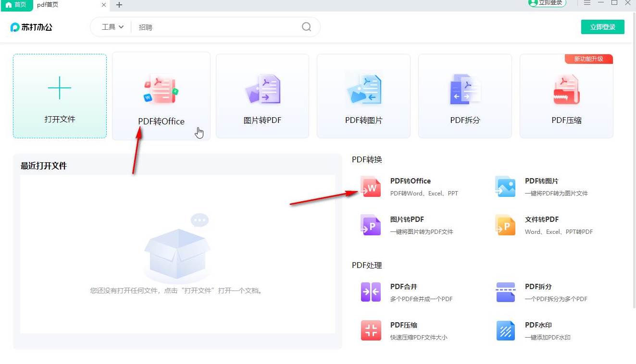Focus the search input field

pos(216,27)
